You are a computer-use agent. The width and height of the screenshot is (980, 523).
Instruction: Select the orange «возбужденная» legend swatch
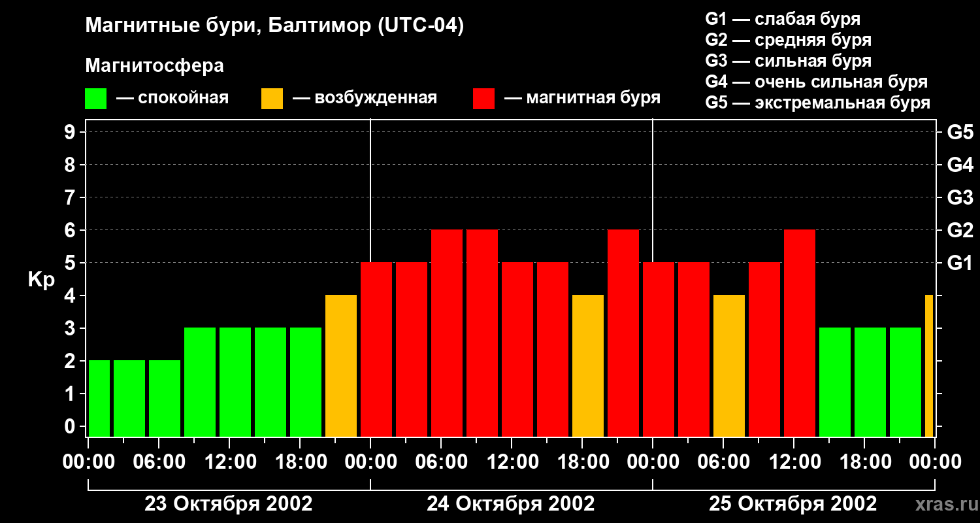point(272,99)
